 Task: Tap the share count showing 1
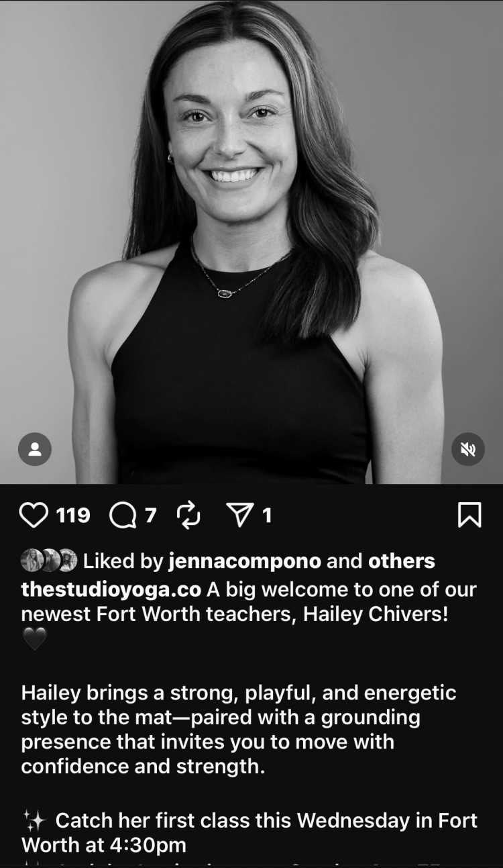point(267,515)
